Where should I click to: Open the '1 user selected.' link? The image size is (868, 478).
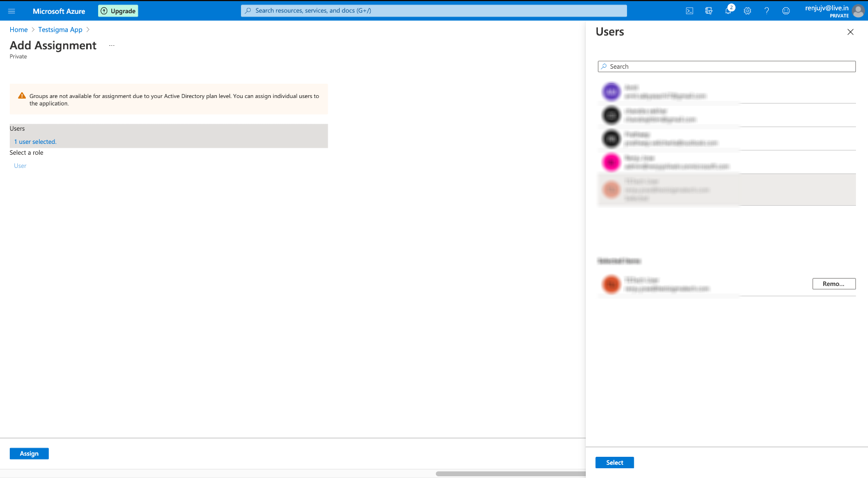tap(36, 142)
